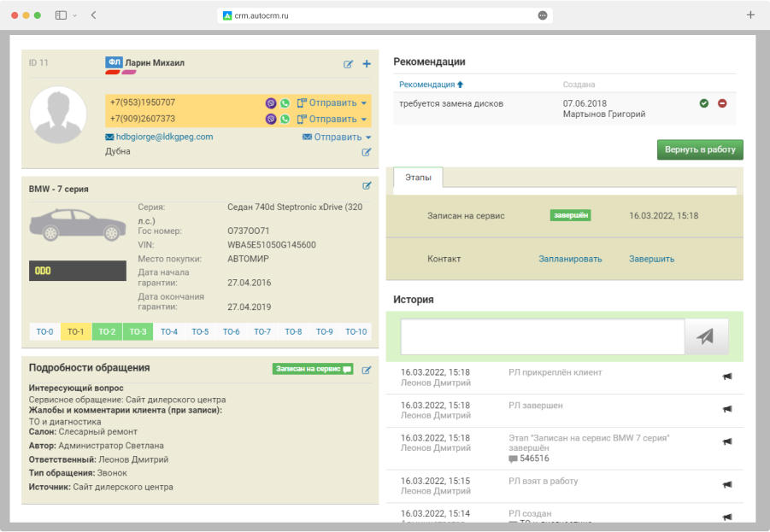This screenshot has height=532, width=770.
Task: Click the Запланировать link for Контакт
Action: tap(570, 259)
